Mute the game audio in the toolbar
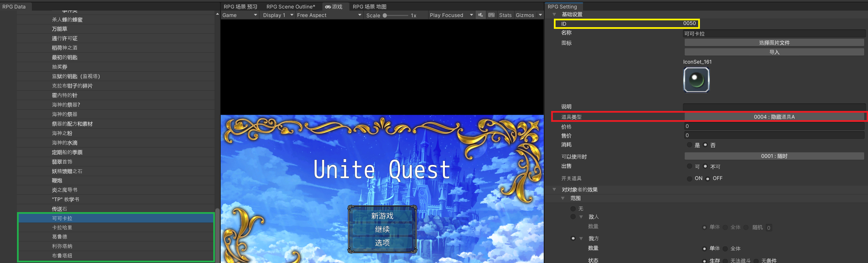 pos(480,15)
